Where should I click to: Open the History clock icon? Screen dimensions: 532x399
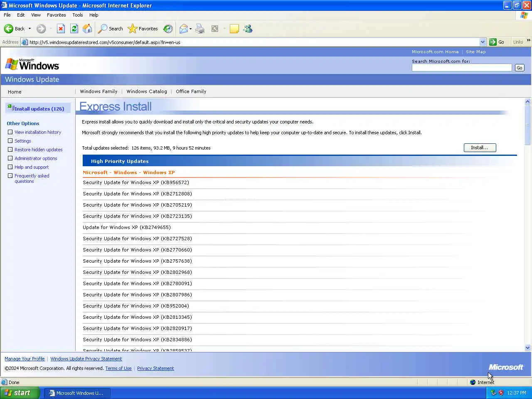click(x=168, y=29)
